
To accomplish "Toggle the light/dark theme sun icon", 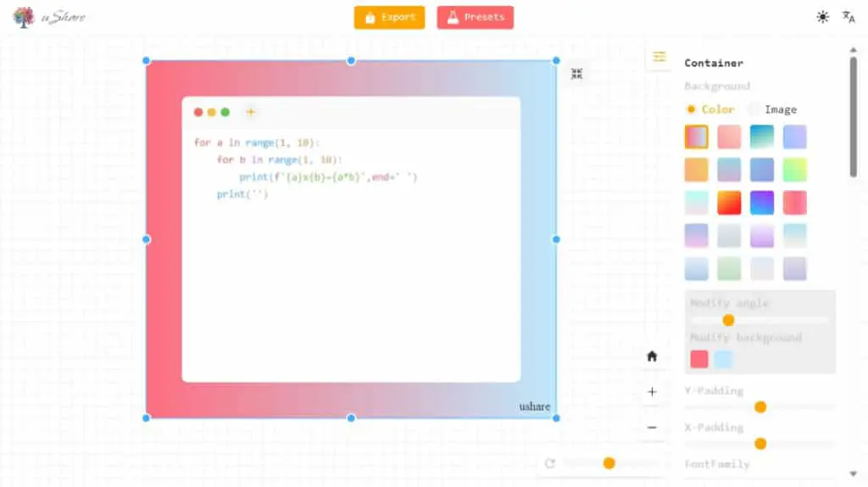I will [822, 17].
